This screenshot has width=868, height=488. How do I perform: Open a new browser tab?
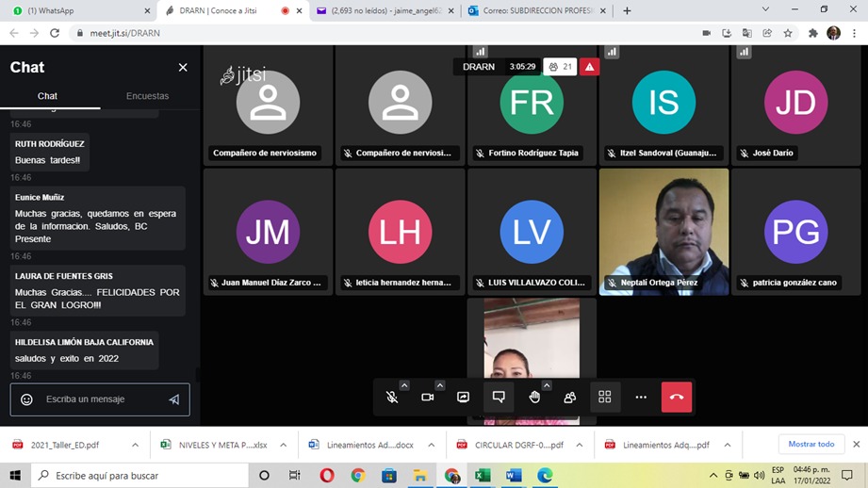(x=627, y=10)
